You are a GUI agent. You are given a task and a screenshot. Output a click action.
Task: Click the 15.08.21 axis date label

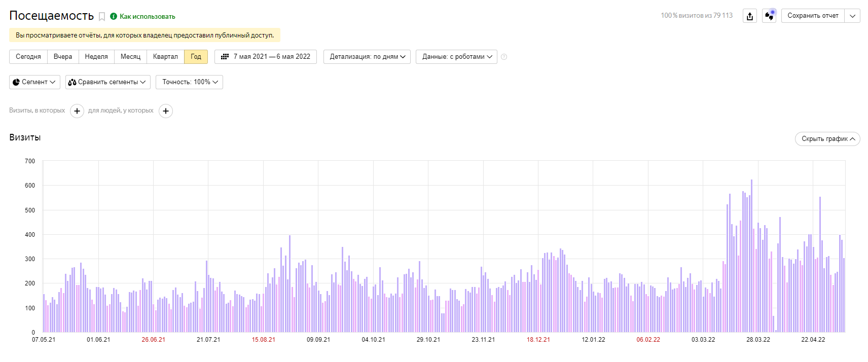[x=264, y=340]
